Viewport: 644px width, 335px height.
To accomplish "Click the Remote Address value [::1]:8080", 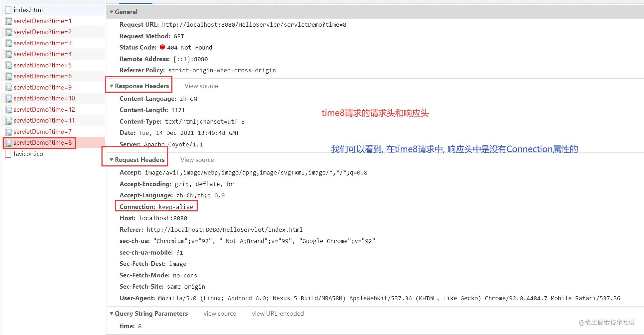I will pos(190,59).
